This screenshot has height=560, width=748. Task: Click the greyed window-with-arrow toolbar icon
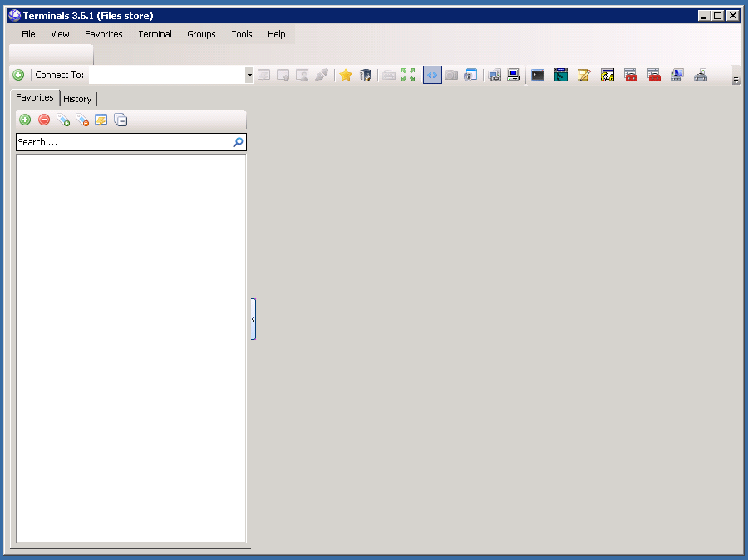point(283,75)
